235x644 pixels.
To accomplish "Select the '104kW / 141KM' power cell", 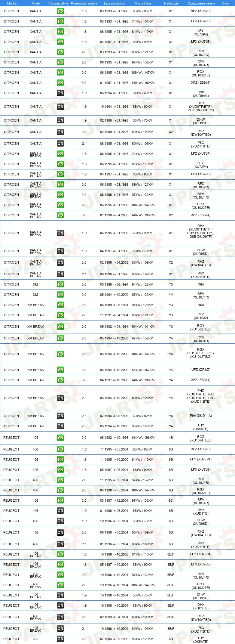I will click(x=143, y=327).
